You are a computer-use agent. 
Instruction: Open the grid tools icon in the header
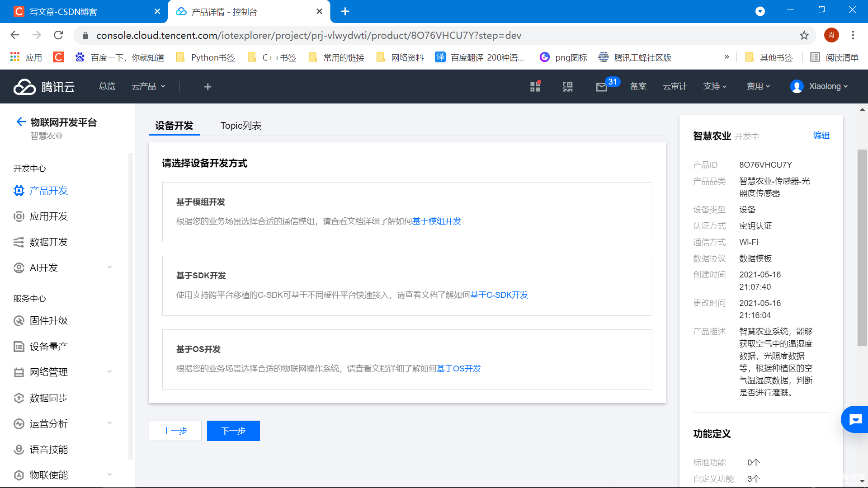[535, 87]
